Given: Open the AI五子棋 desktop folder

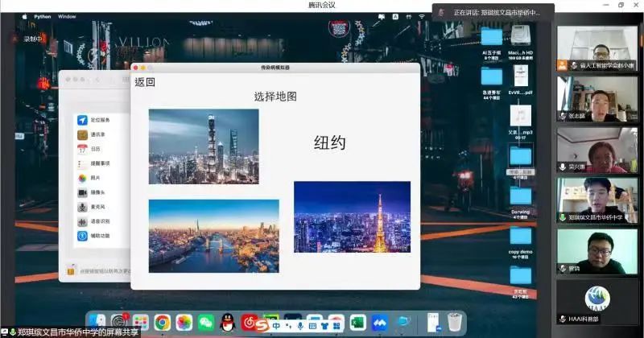Looking at the screenshot, I should [x=492, y=43].
